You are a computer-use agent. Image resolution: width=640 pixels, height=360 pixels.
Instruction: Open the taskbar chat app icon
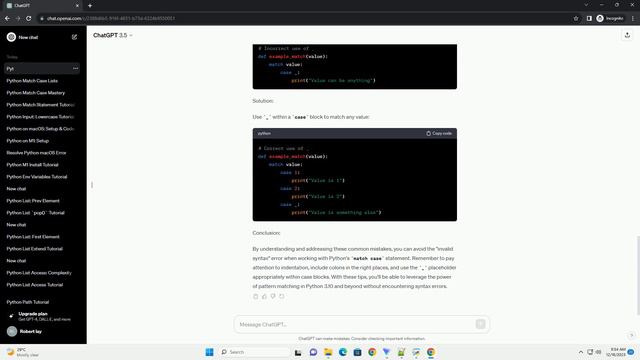click(313, 352)
